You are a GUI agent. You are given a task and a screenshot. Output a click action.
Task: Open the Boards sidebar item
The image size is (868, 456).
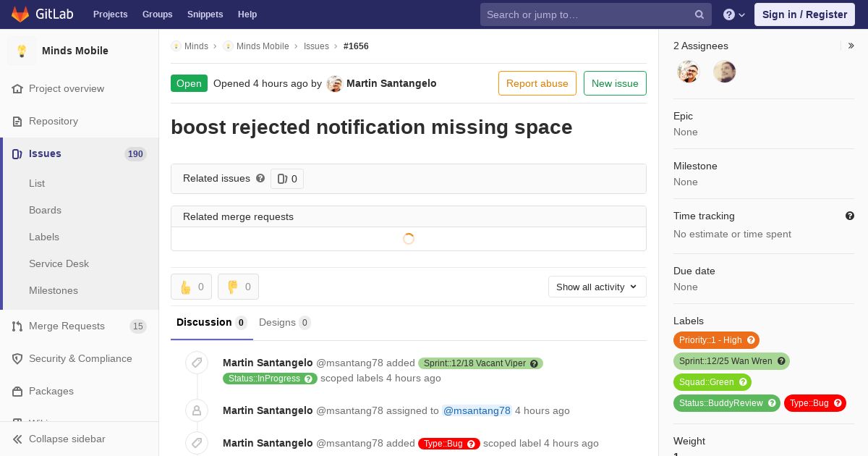coord(45,210)
